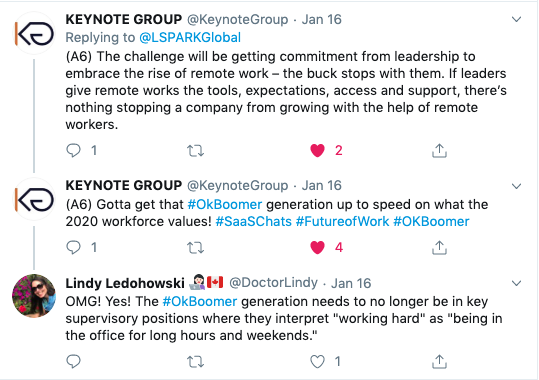This screenshot has width=539, height=380.
Task: Retweet the remote work leadership tweet
Action: click(195, 151)
